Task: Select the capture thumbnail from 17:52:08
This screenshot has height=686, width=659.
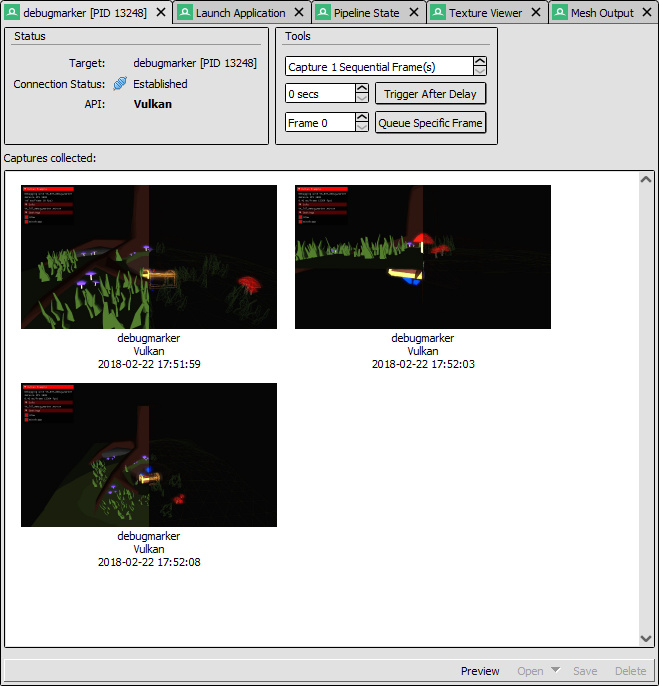Action: (149, 455)
